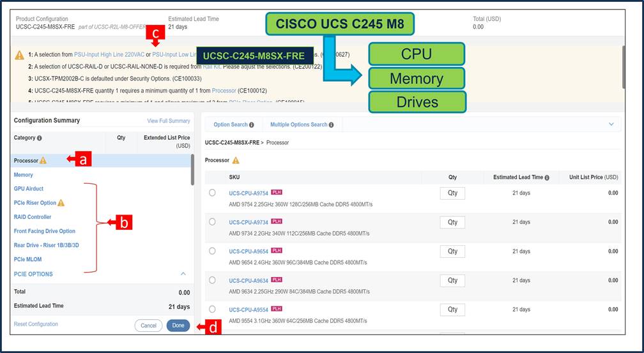Click the warning triangle in the alert messages banner
Image resolution: width=644 pixels, height=353 pixels.
[19, 55]
